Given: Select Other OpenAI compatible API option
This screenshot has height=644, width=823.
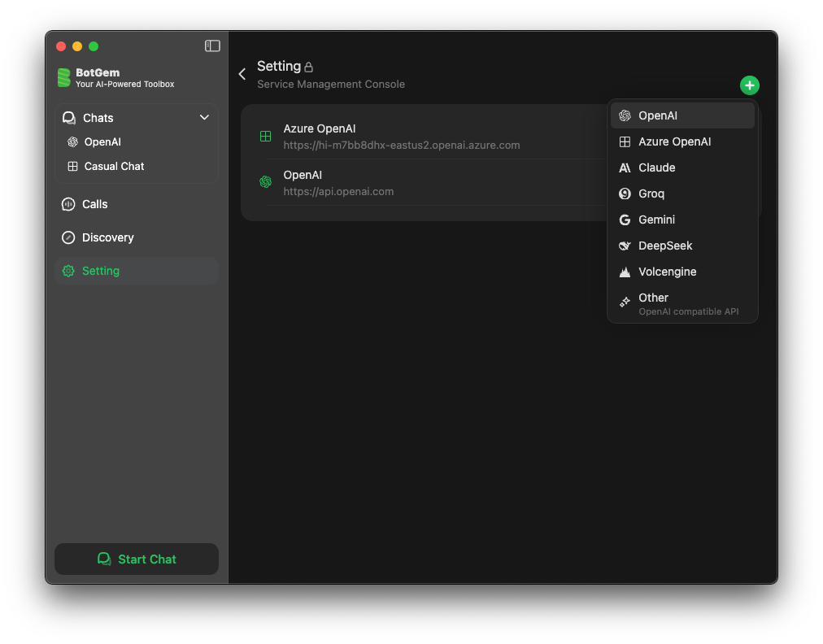Looking at the screenshot, I should pyautogui.click(x=682, y=303).
